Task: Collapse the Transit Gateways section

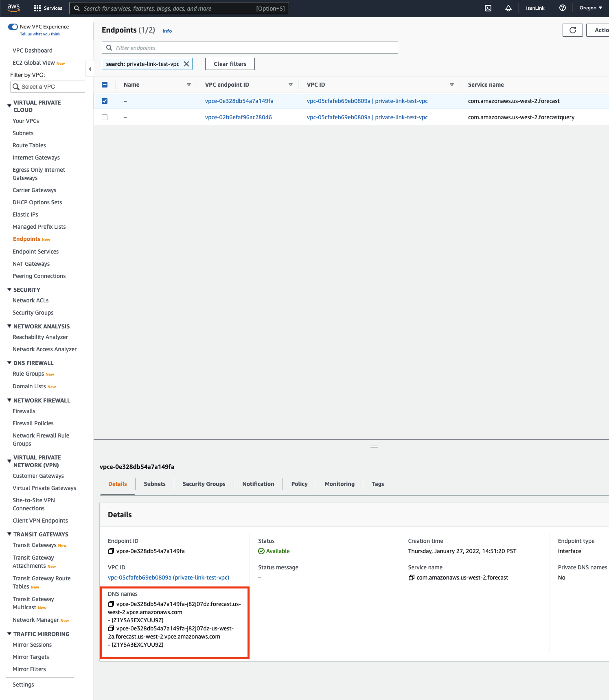Action: [9, 534]
